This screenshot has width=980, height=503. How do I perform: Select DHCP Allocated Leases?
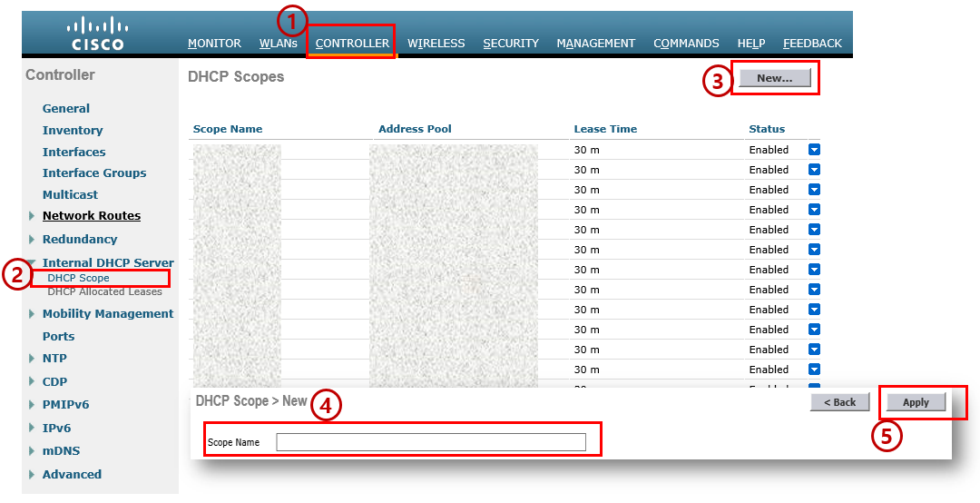(104, 291)
